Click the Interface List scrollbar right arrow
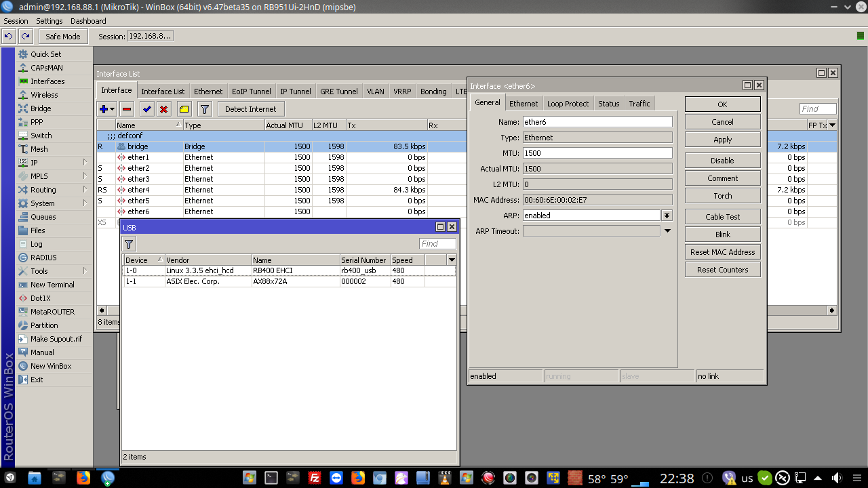This screenshot has height=488, width=868. pos(833,310)
